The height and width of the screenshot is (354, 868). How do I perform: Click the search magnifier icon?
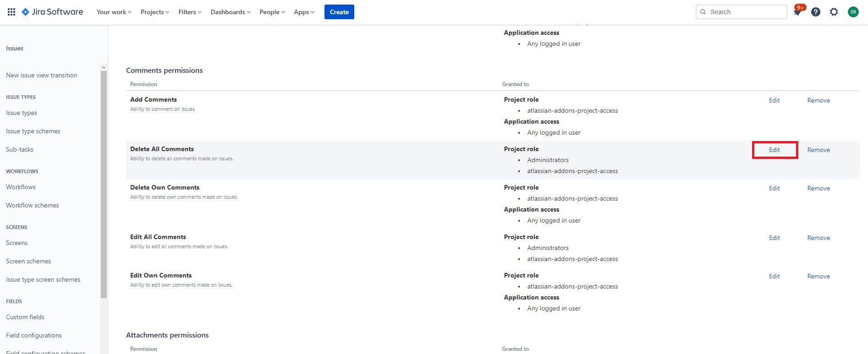pos(703,12)
